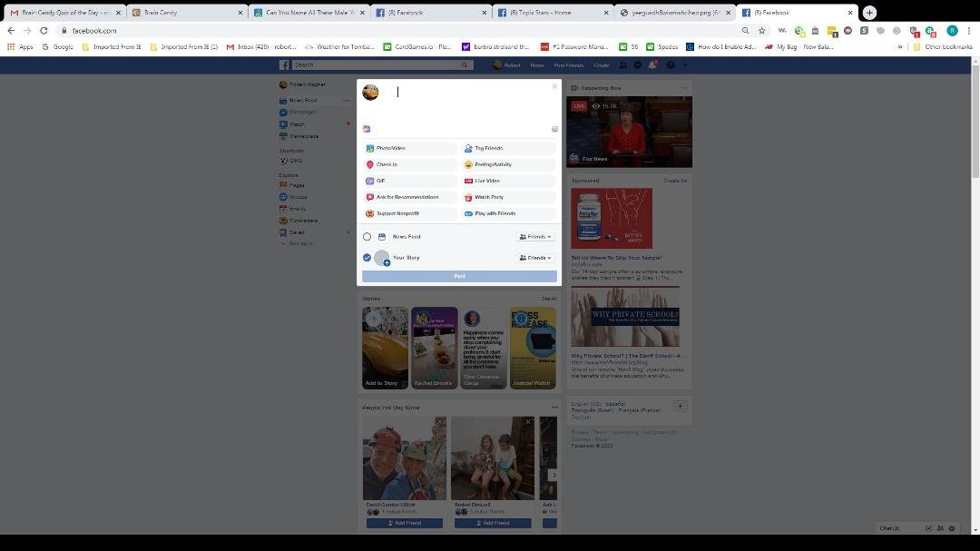Image resolution: width=980 pixels, height=551 pixels.
Task: Expand See More in left sidebar
Action: 300,244
